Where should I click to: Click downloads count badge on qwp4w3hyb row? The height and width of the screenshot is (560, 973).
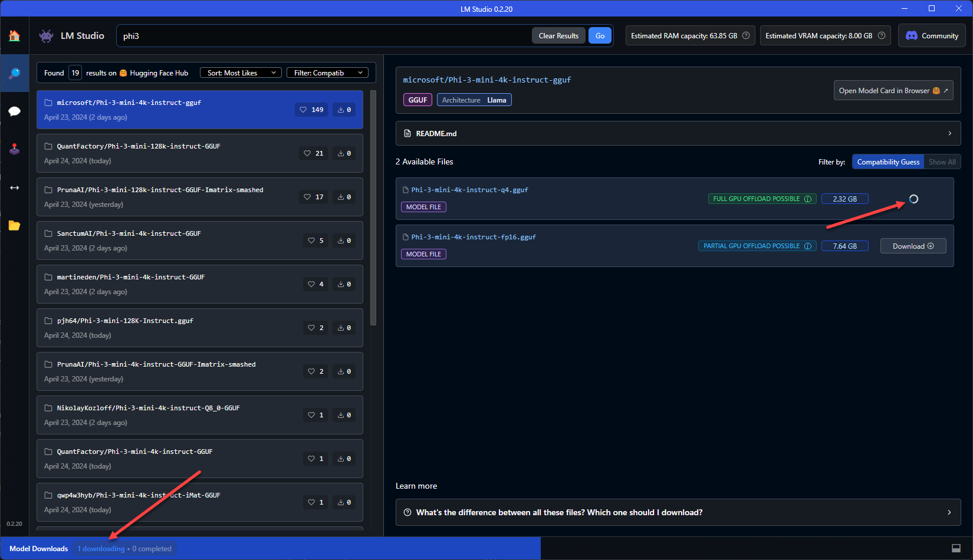tap(344, 502)
